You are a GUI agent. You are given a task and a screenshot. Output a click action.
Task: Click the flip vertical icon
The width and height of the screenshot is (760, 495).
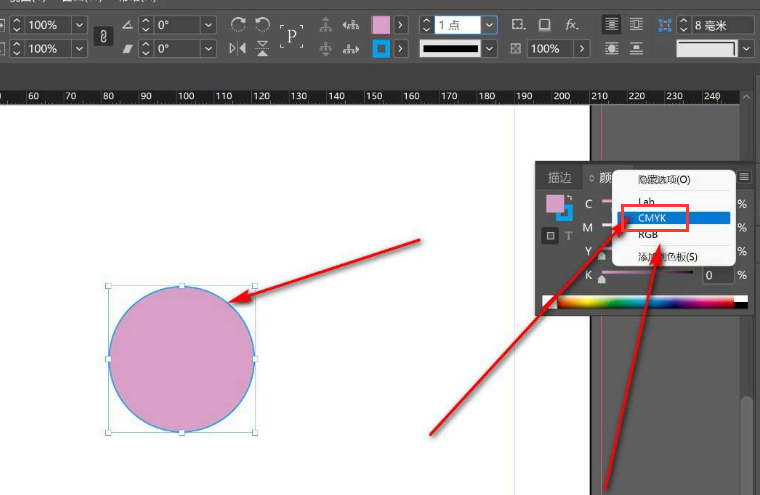pyautogui.click(x=263, y=48)
